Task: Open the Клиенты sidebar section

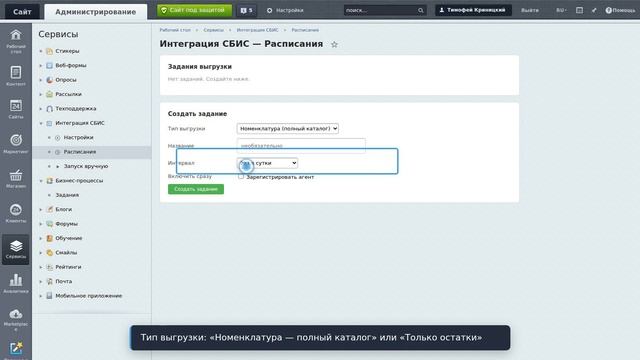Action: 16,213
